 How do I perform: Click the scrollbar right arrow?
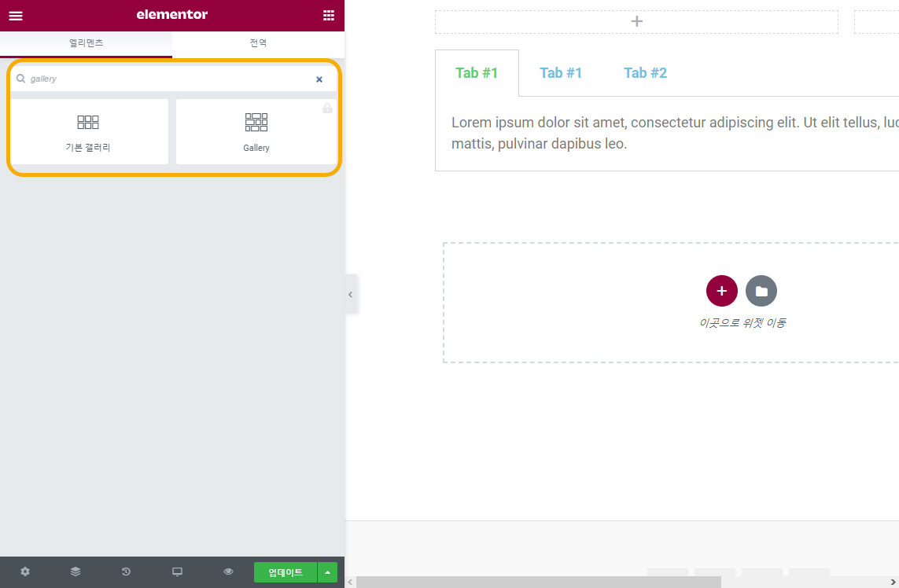893,582
